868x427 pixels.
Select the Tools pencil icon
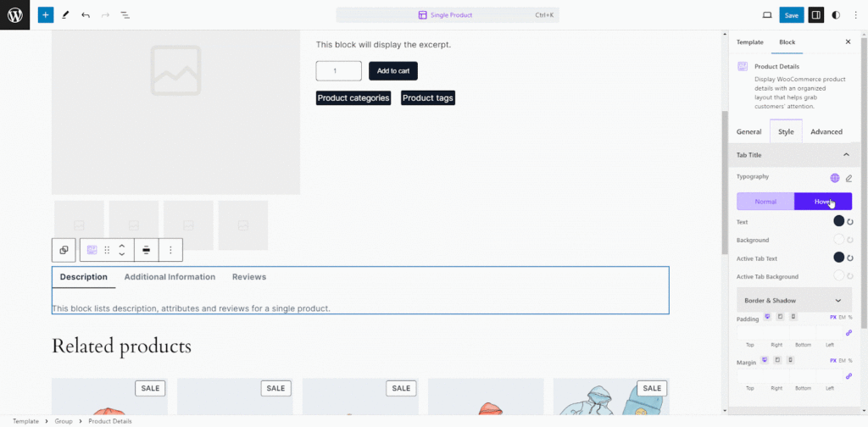coord(65,15)
